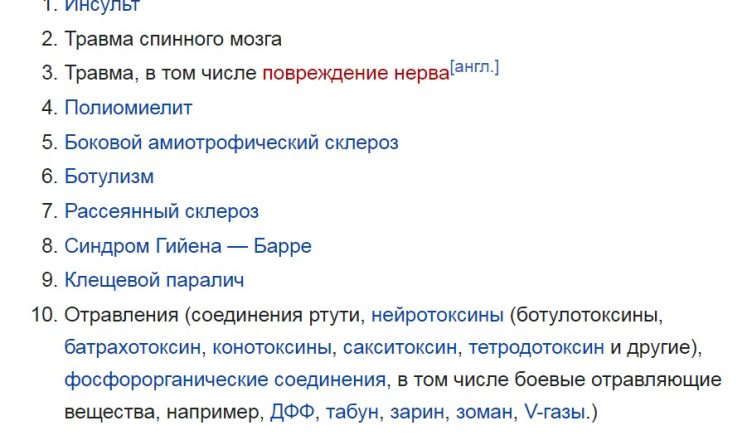Open the фосфорорганические соединения link

point(225,380)
